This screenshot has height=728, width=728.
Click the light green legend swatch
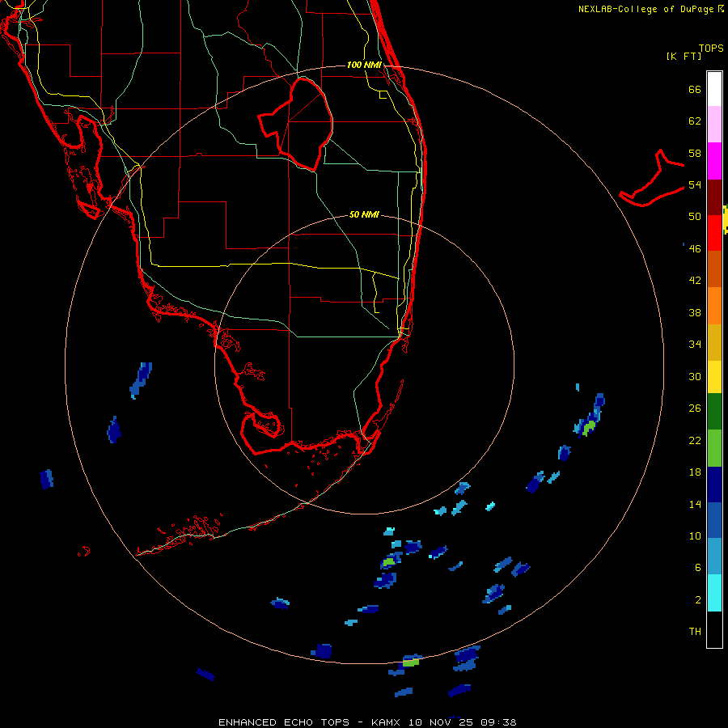point(714,448)
